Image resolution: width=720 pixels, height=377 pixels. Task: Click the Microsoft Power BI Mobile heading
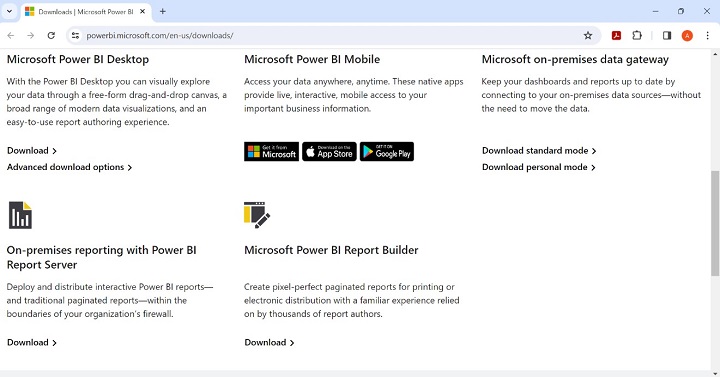pos(312,59)
